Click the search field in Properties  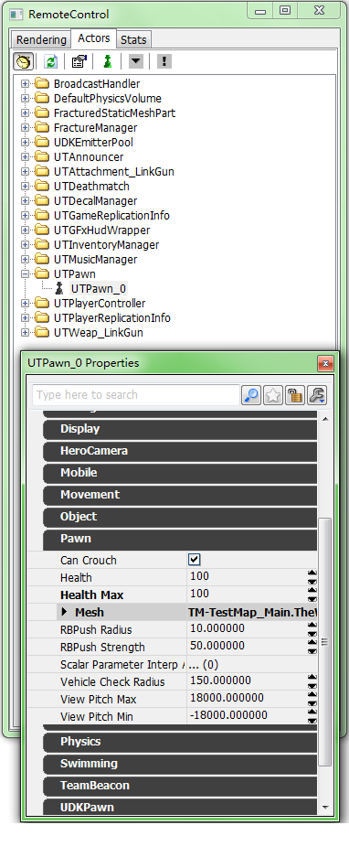pyautogui.click(x=135, y=395)
